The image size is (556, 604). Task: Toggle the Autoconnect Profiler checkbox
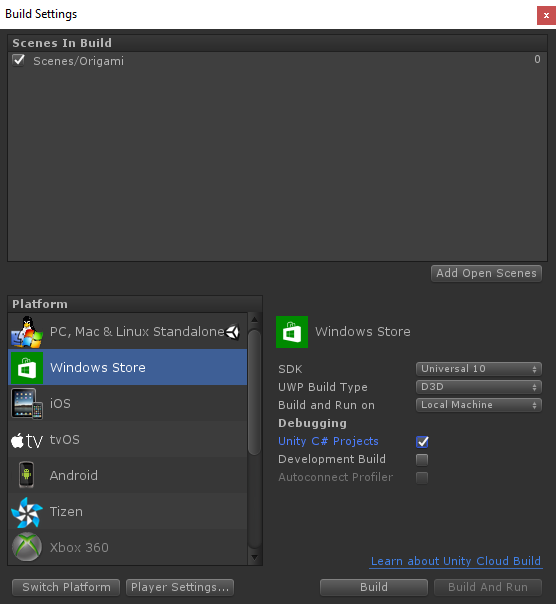[422, 477]
